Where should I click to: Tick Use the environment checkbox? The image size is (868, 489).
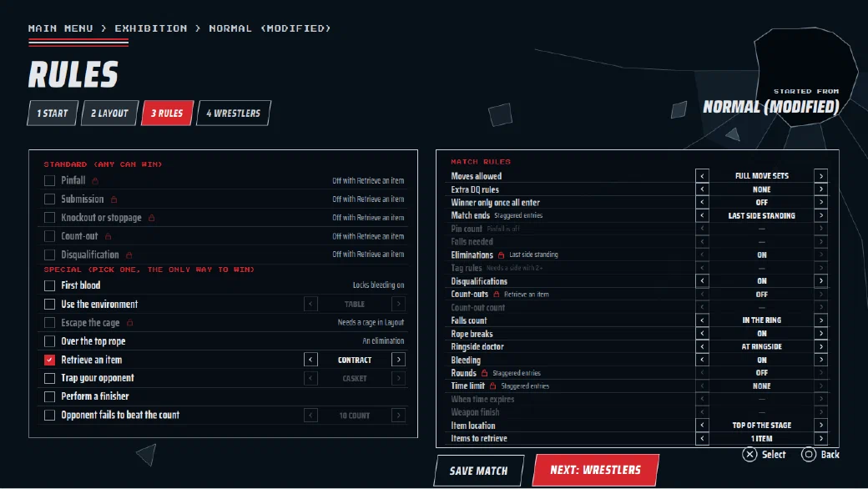click(50, 305)
